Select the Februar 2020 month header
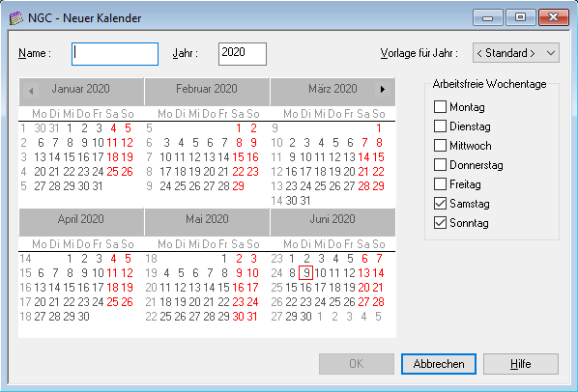The image size is (578, 392). (207, 89)
